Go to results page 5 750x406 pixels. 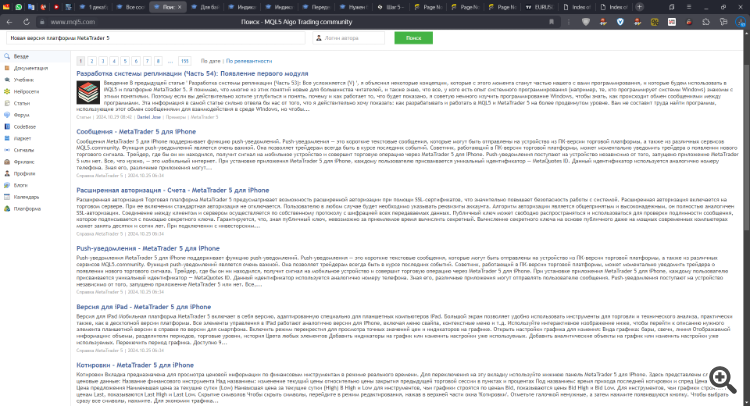pos(125,61)
